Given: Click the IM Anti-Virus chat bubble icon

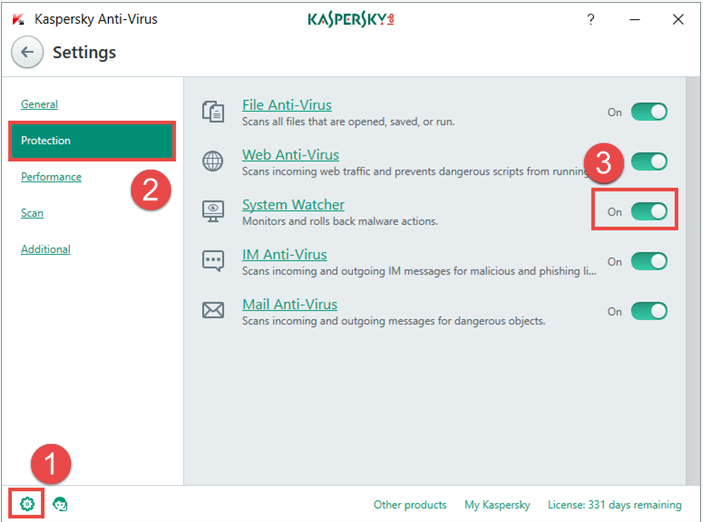Looking at the screenshot, I should [213, 261].
